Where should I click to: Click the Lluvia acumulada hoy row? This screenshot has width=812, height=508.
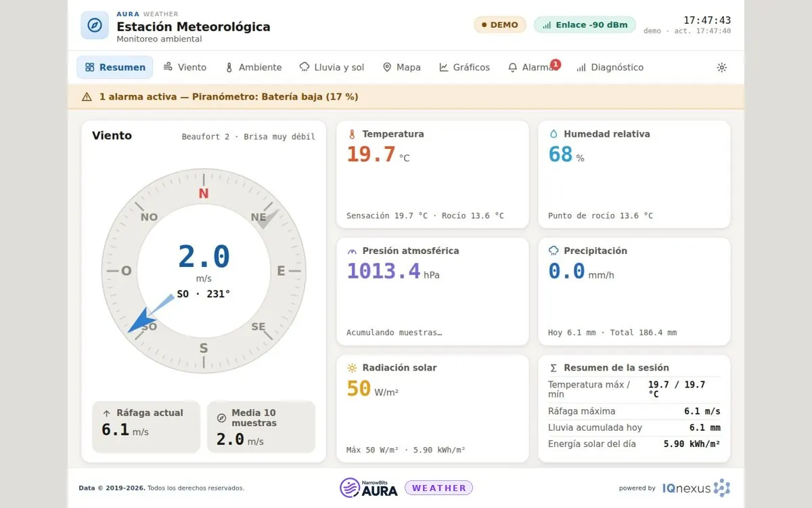pyautogui.click(x=634, y=427)
